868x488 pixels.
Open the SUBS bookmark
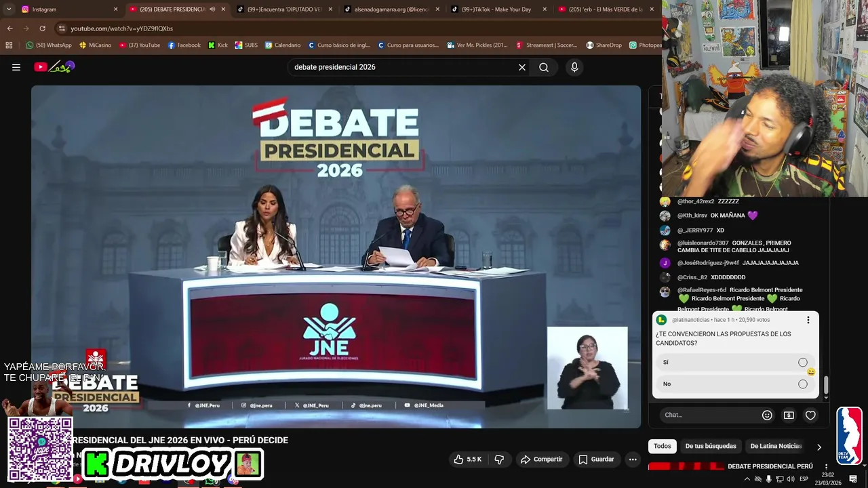(246, 45)
